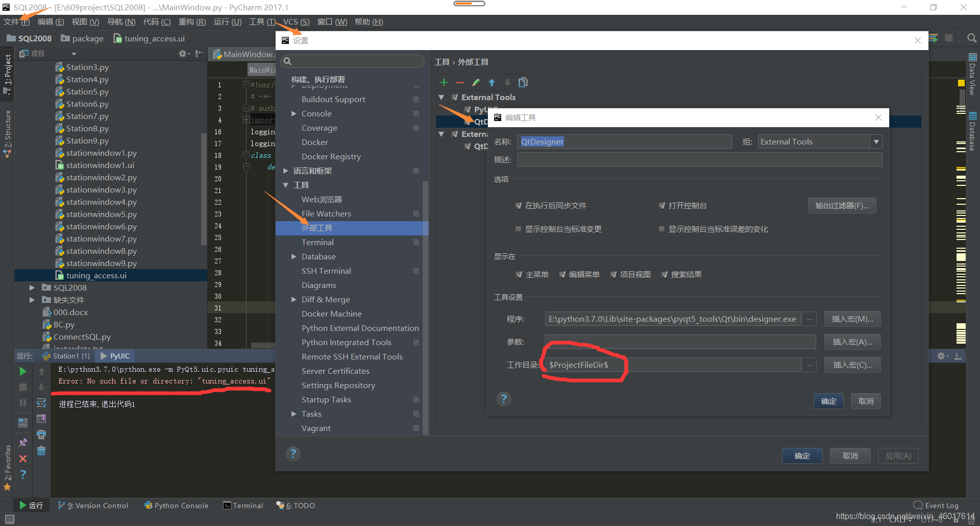The width and height of the screenshot is (980, 526).
Task: Open the Database side panel
Action: click(x=972, y=132)
